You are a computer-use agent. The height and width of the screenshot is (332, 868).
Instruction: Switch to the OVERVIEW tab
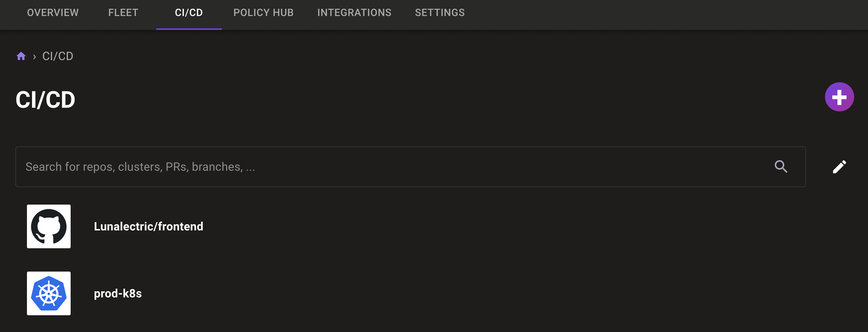pos(52,12)
